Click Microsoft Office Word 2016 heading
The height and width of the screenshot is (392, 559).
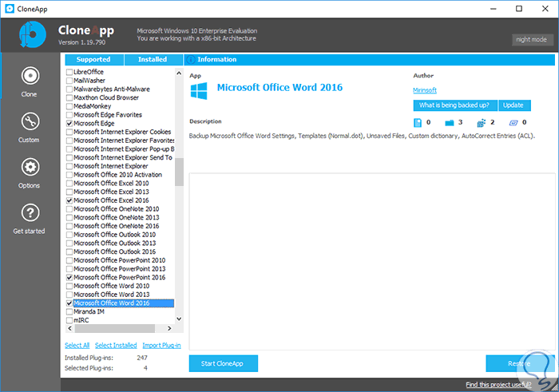[x=279, y=87]
